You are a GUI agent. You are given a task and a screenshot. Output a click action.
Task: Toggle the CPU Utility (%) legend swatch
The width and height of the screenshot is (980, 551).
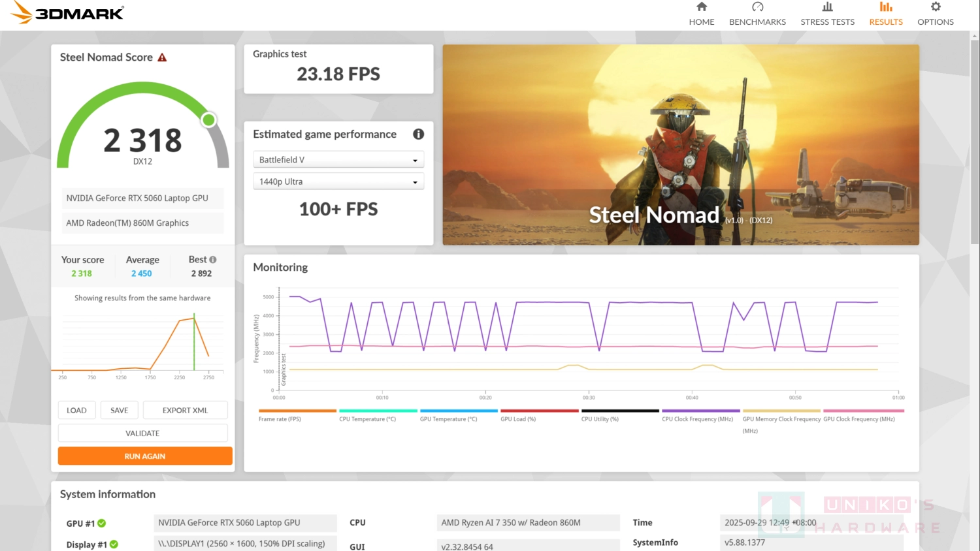point(620,411)
